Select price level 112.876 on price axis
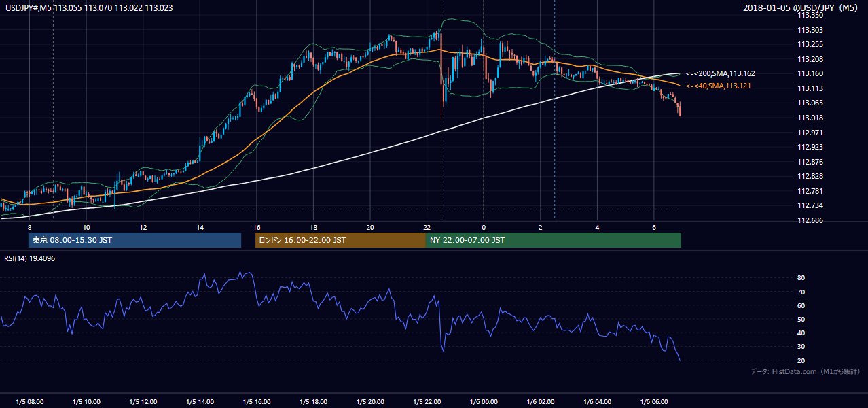The width and height of the screenshot is (868, 408). pos(810,162)
